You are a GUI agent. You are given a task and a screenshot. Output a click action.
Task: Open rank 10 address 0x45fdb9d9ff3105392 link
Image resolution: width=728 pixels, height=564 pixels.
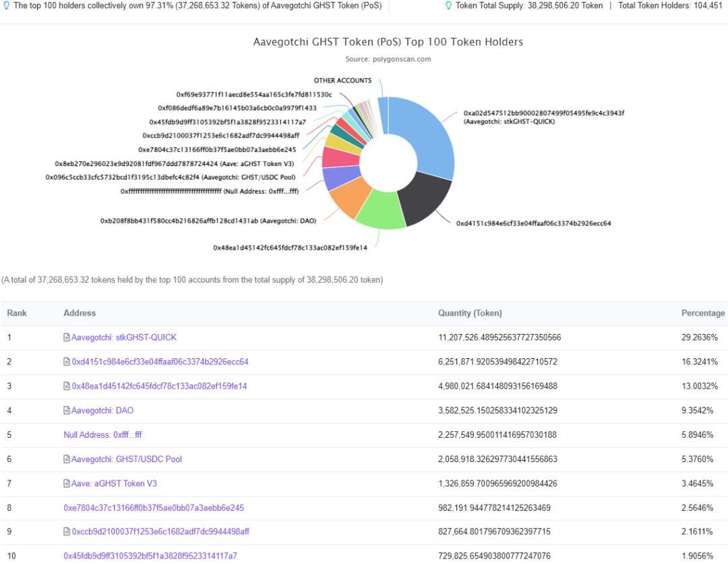pyautogui.click(x=150, y=557)
